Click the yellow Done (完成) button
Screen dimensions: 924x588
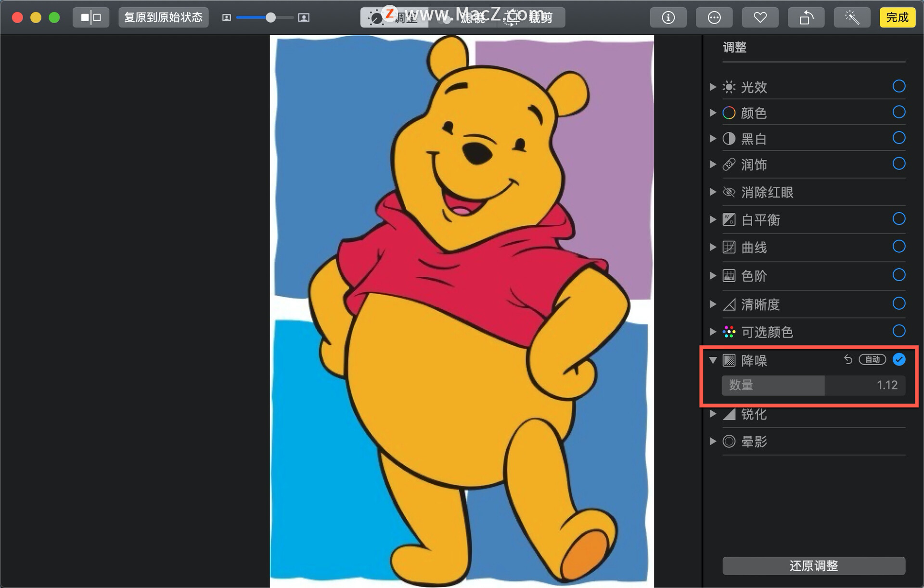coord(897,18)
